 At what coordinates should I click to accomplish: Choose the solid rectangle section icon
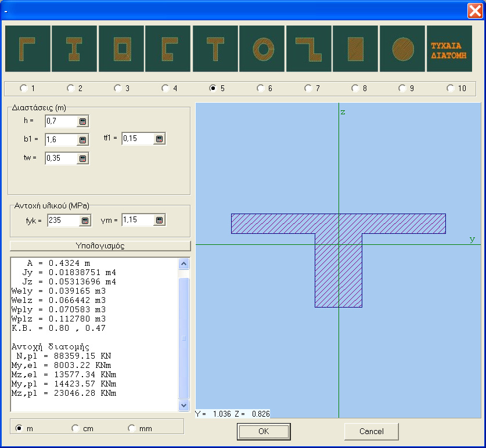pos(355,49)
